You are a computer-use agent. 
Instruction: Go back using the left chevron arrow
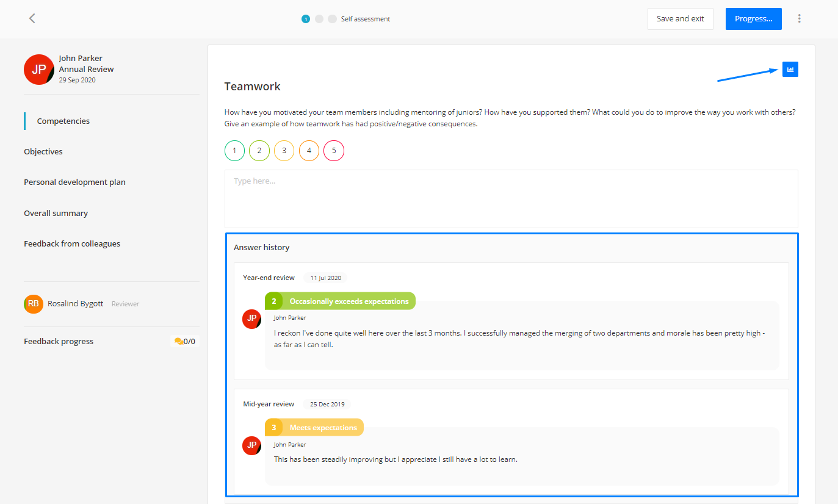(x=32, y=18)
